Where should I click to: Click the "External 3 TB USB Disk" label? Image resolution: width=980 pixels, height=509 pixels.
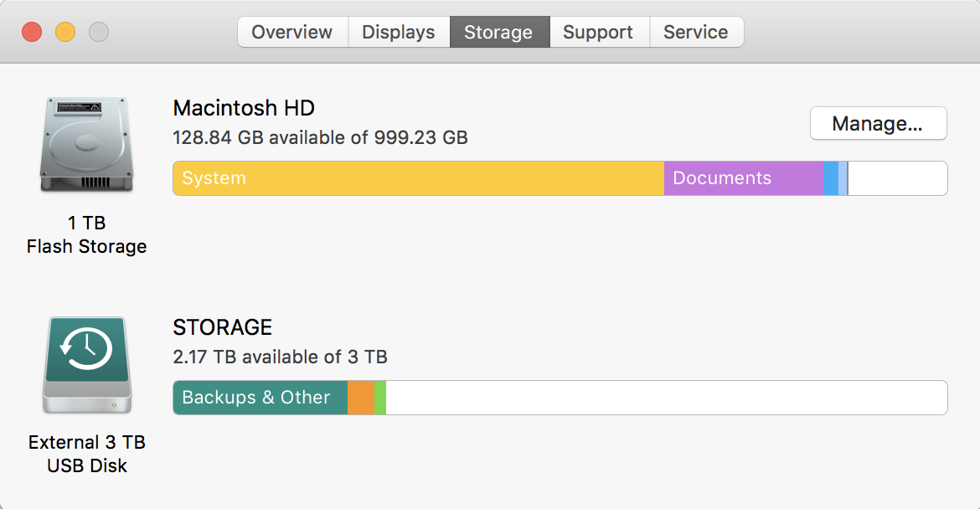click(x=87, y=454)
